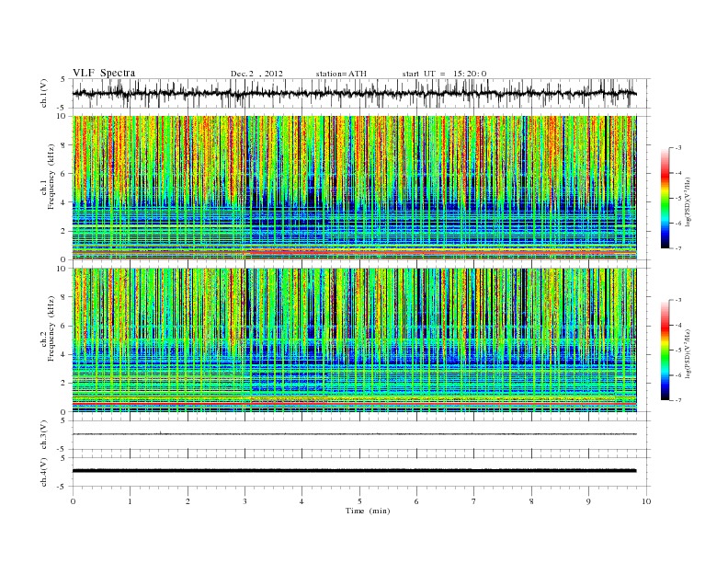This screenshot has width=728, height=563.
Task: Click the "VLF Spectra" plot title
Action: point(104,73)
